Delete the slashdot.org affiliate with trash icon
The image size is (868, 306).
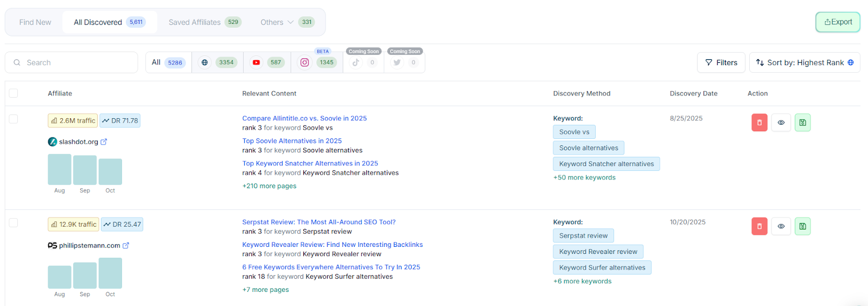pyautogui.click(x=759, y=123)
